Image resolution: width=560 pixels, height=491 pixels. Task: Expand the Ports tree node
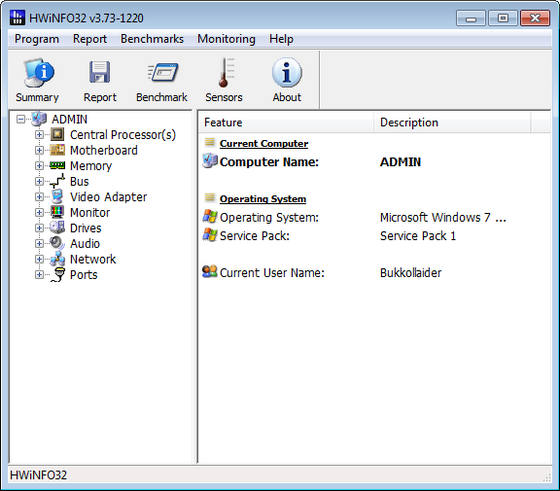tap(39, 275)
